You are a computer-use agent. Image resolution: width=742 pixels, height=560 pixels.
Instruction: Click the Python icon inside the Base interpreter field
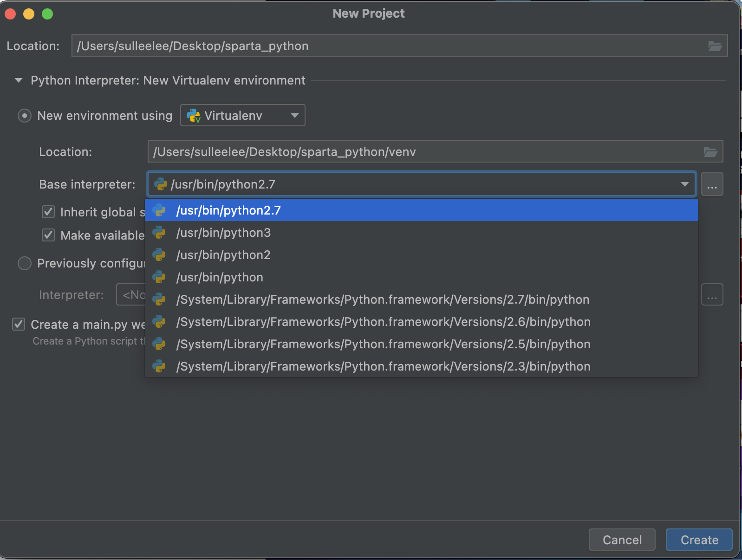(161, 184)
